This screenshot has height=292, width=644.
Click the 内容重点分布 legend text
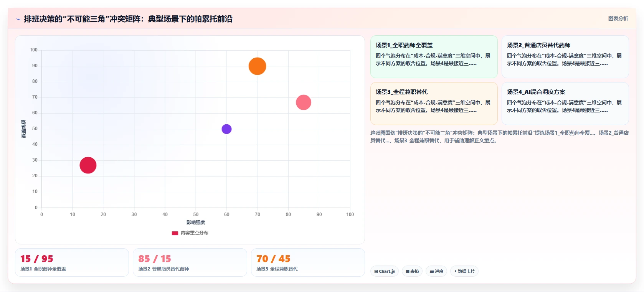pyautogui.click(x=194, y=233)
